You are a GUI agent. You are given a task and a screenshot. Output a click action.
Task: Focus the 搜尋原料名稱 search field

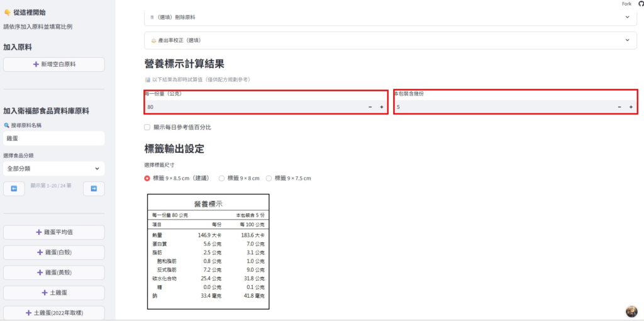pyautogui.click(x=54, y=138)
